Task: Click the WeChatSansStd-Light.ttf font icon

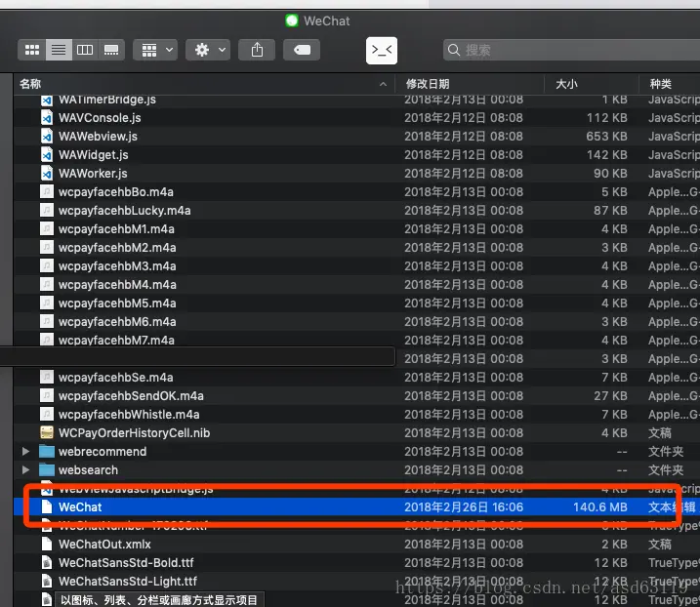Action: [x=47, y=581]
